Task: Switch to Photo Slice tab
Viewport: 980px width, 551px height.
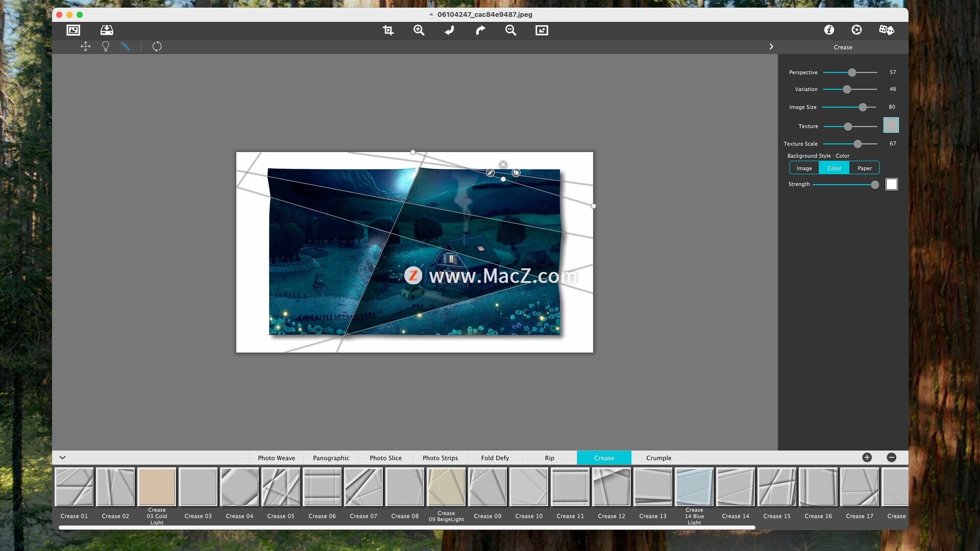Action: click(x=386, y=458)
